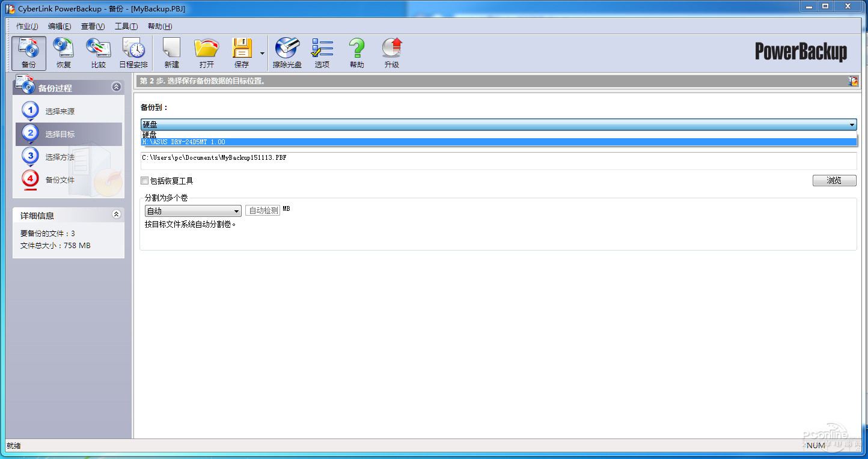This screenshot has width=868, height=459.
Task: Open 日程安排 scheduler icon
Action: click(x=133, y=53)
